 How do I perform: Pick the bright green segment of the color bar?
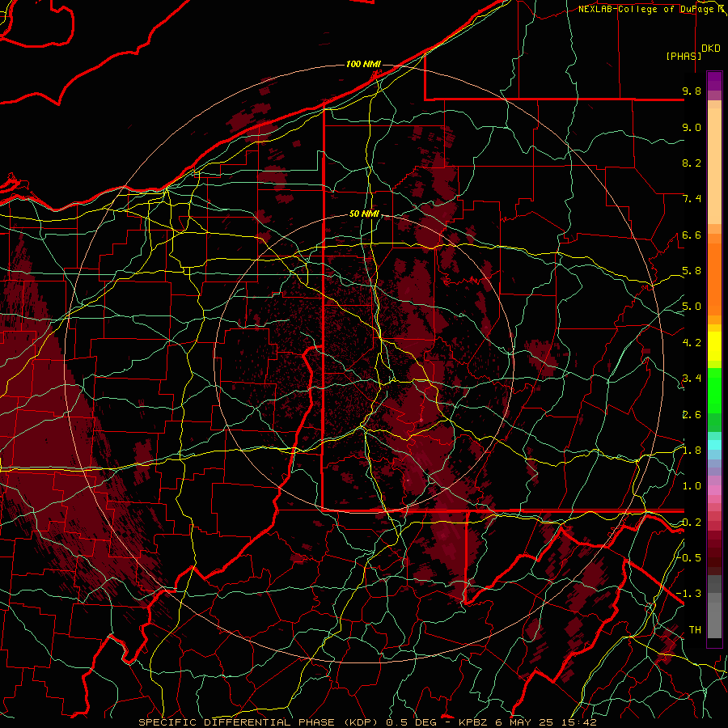click(714, 391)
